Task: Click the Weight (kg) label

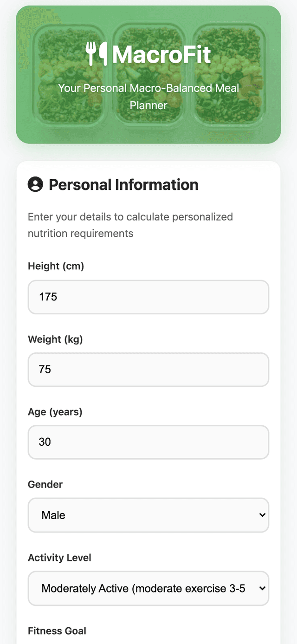Action: pos(55,339)
